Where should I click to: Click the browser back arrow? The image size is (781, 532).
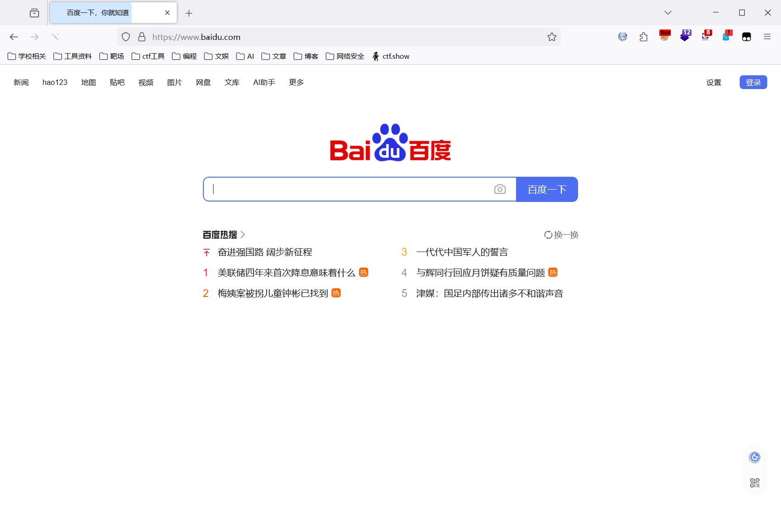click(x=14, y=37)
